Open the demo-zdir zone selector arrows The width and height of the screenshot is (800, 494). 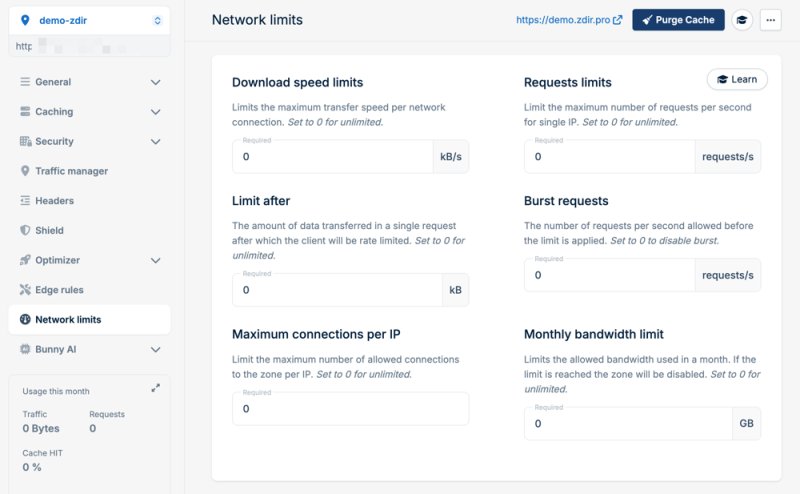(x=157, y=20)
